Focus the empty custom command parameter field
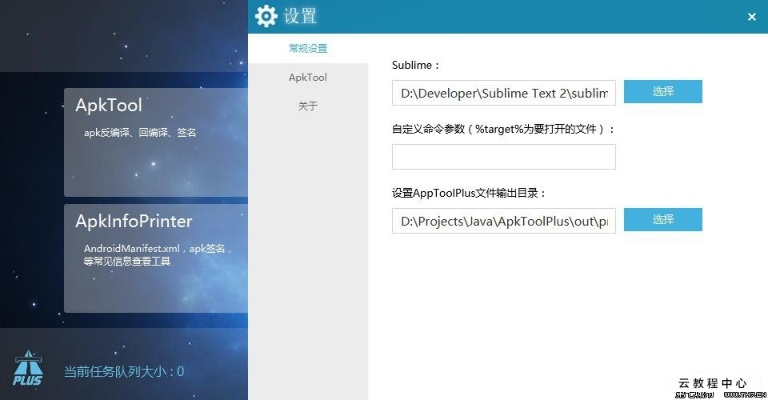 (504, 157)
